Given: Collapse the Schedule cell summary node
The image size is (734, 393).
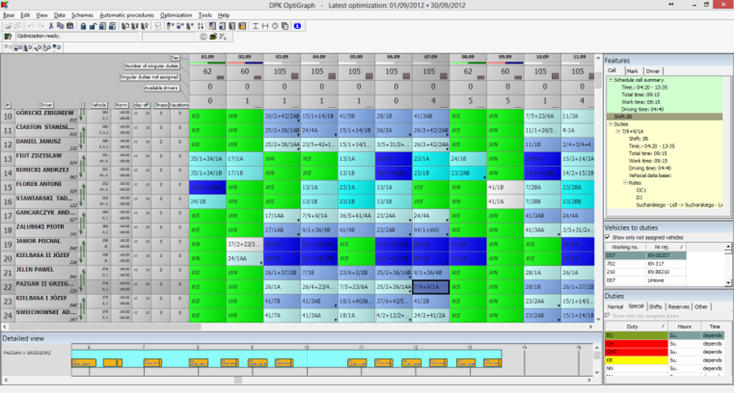Looking at the screenshot, I should [610, 80].
